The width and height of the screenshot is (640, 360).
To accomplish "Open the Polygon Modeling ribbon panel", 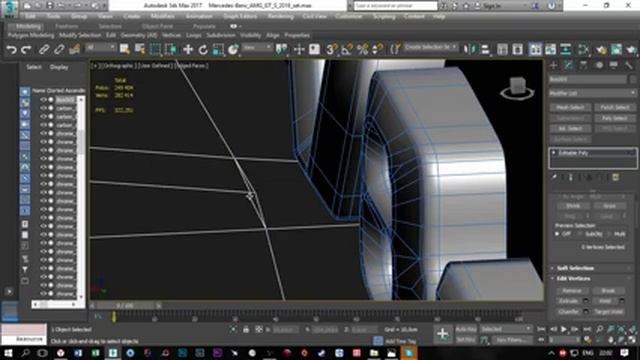I will (x=31, y=36).
